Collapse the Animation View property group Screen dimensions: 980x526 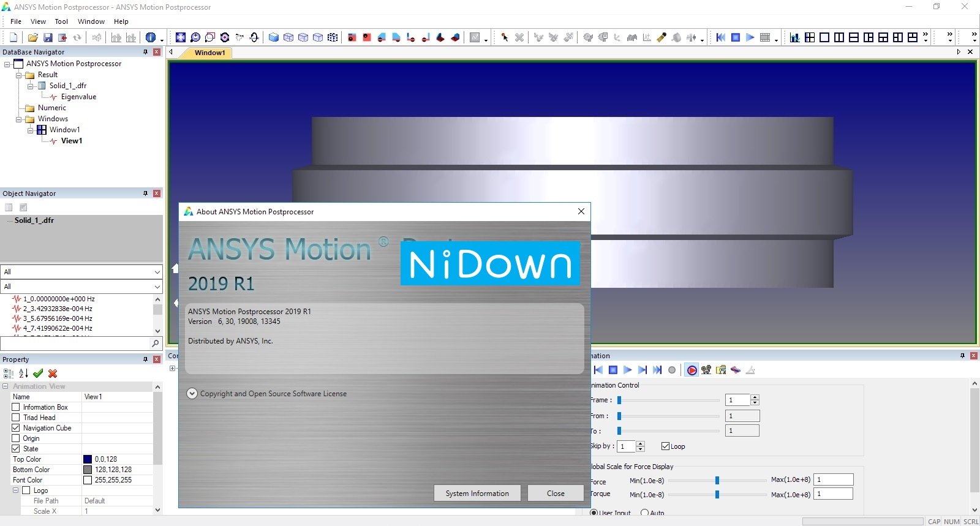click(x=6, y=386)
